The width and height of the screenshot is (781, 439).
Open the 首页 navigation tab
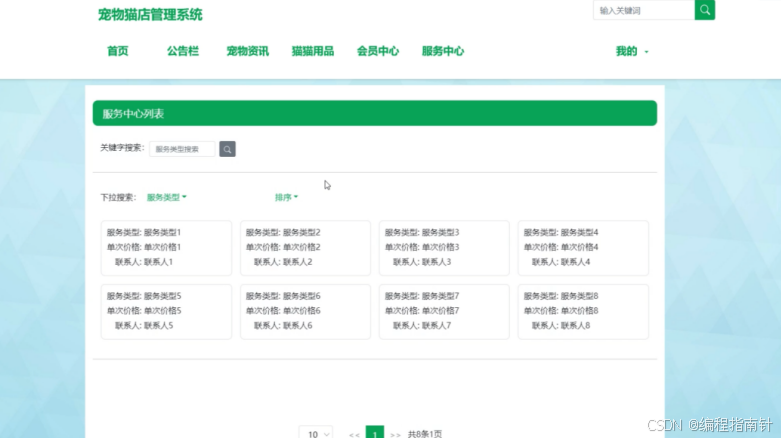click(x=118, y=51)
